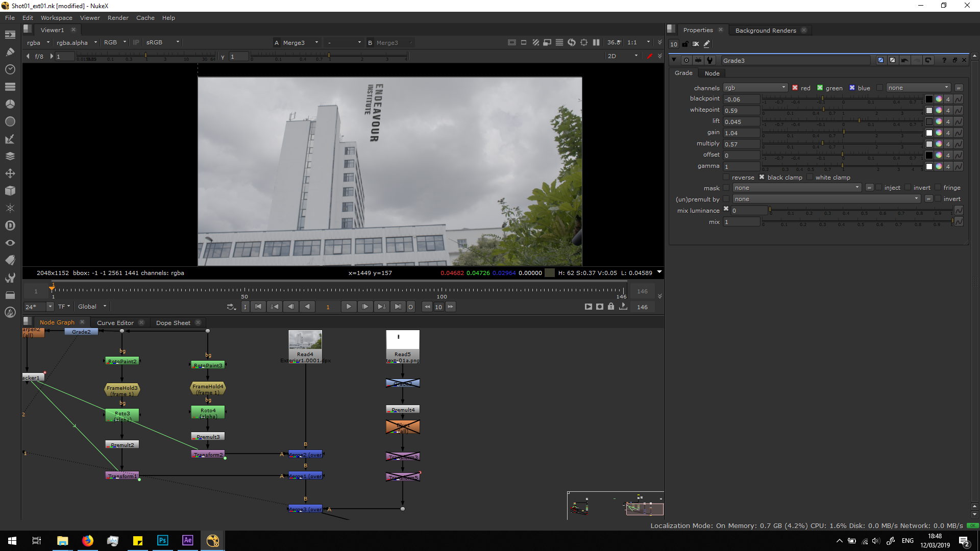
Task: Open the sRGB viewer process dropdown
Action: click(162, 42)
